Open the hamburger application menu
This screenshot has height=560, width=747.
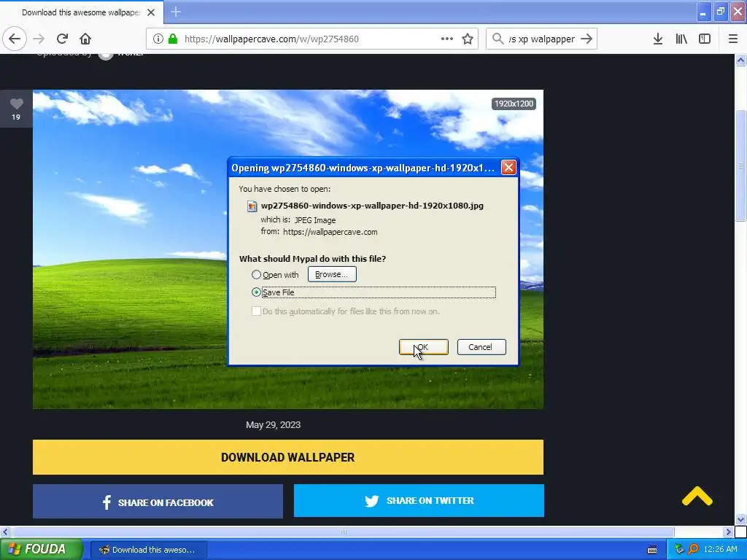[x=733, y=39]
